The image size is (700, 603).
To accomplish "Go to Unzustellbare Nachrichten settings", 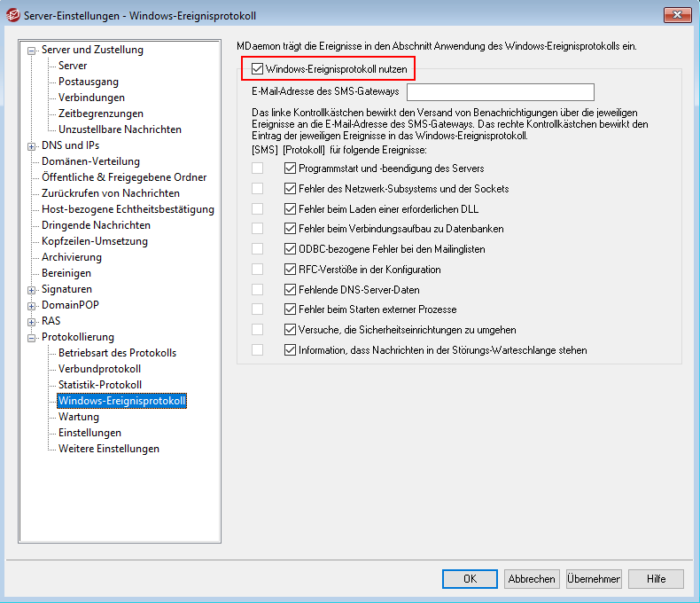I will click(120, 129).
